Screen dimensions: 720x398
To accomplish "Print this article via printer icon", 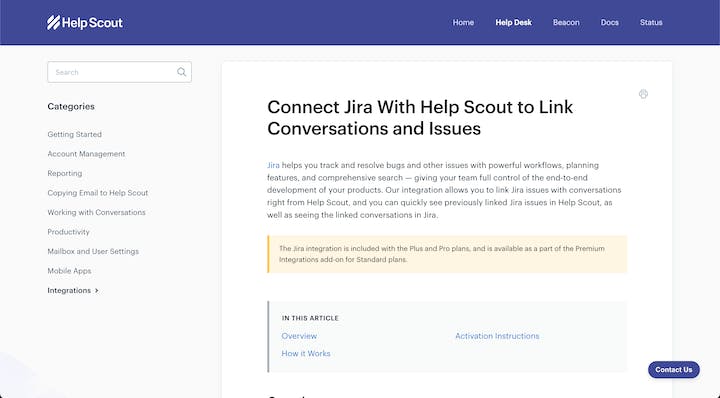I will coord(643,94).
